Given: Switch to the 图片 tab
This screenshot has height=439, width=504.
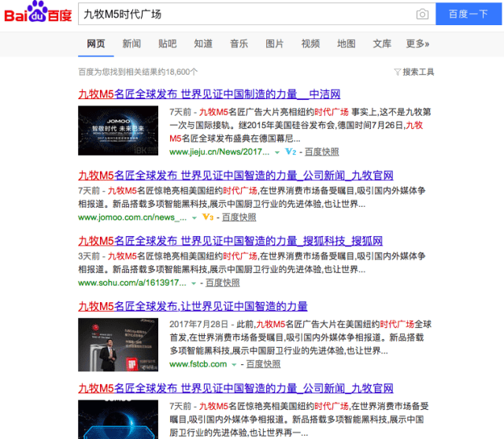Looking at the screenshot, I should point(275,44).
